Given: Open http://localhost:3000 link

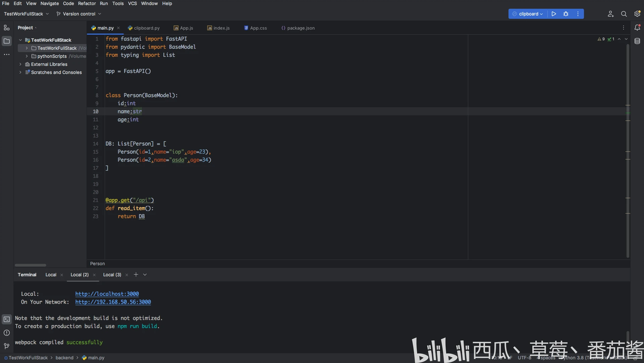Looking at the screenshot, I should click(x=107, y=294).
